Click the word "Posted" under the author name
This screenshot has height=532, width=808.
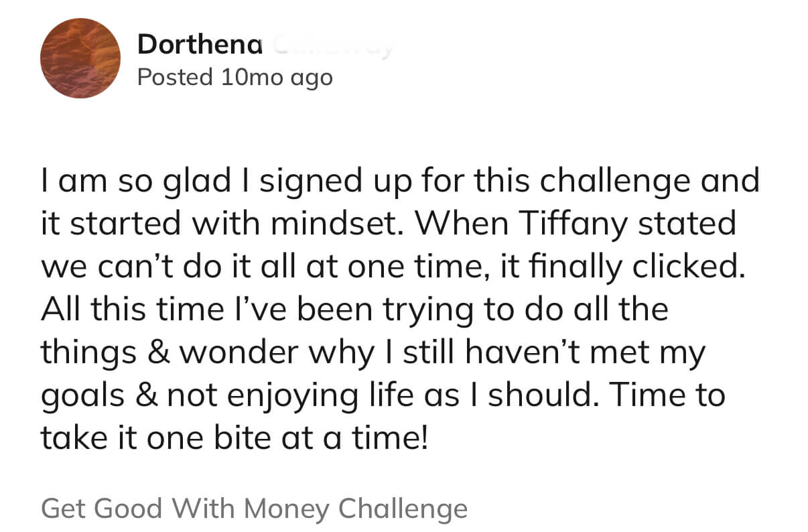tap(174, 78)
